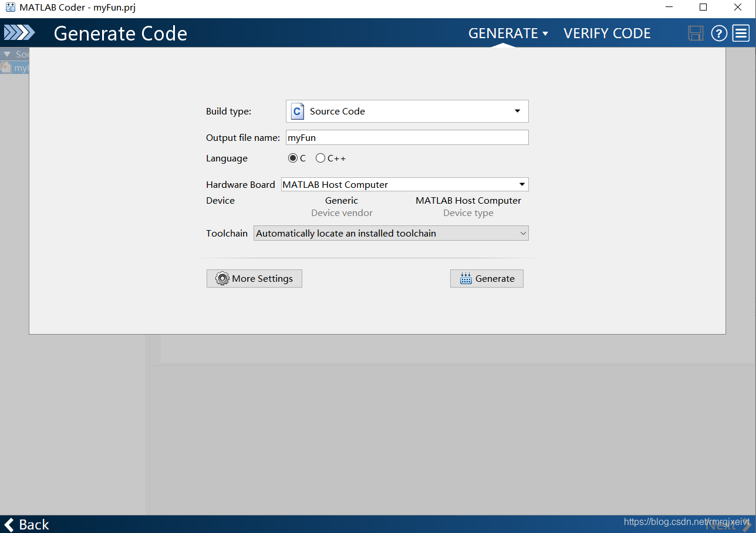Viewport: 756px width, 533px height.
Task: Maximize the MATLAB Coder window
Action: [703, 8]
